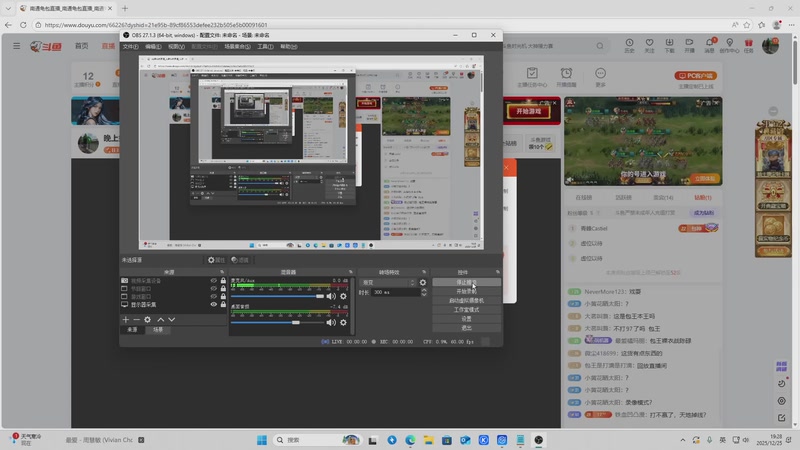The image size is (800, 450).
Task: Open desktop audio channel settings gear
Action: (343, 322)
